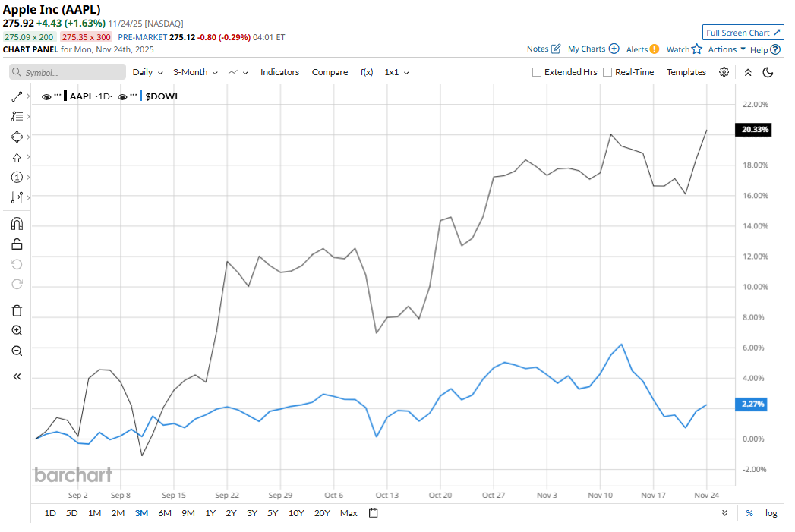This screenshot has width=795, height=532.
Task: Switch to dark mode moon icon
Action: point(768,72)
